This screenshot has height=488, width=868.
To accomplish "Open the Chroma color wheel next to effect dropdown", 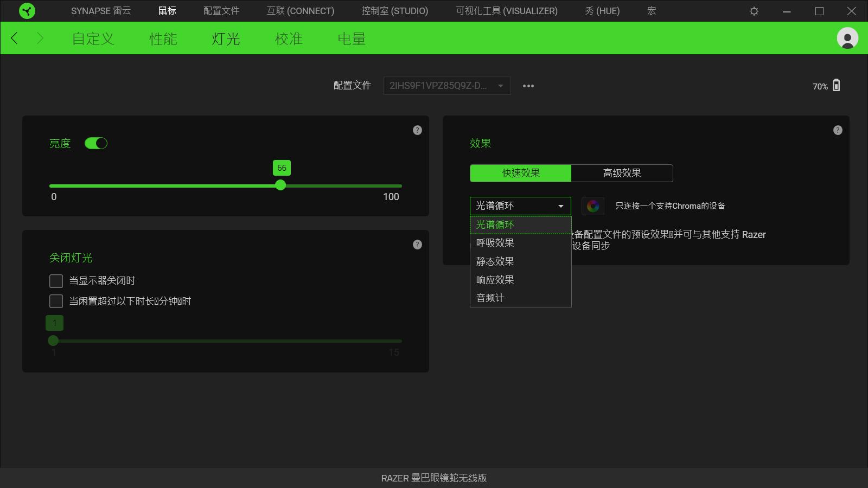I will [593, 206].
